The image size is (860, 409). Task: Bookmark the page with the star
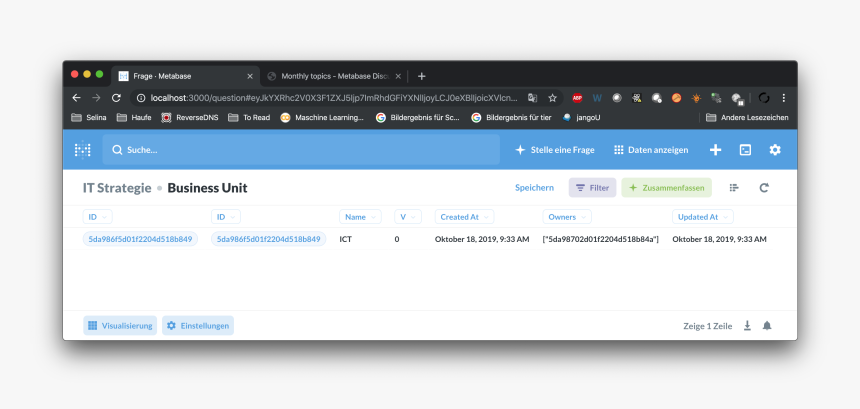[552, 98]
